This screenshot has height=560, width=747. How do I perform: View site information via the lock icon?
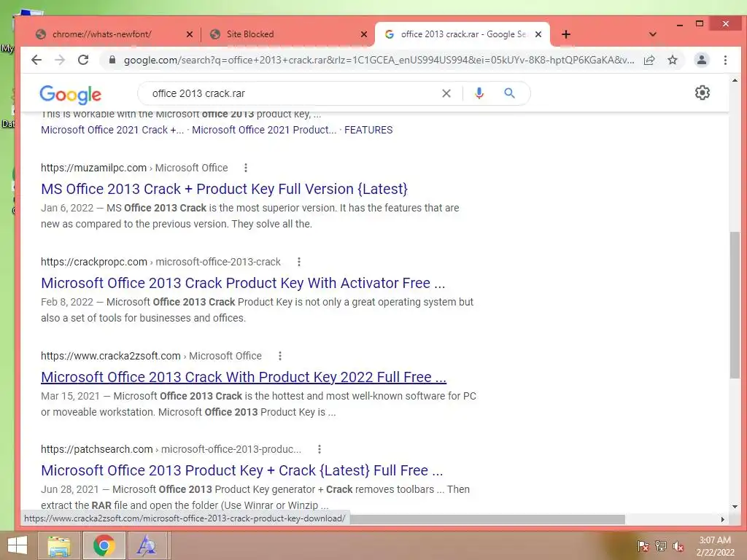point(112,60)
